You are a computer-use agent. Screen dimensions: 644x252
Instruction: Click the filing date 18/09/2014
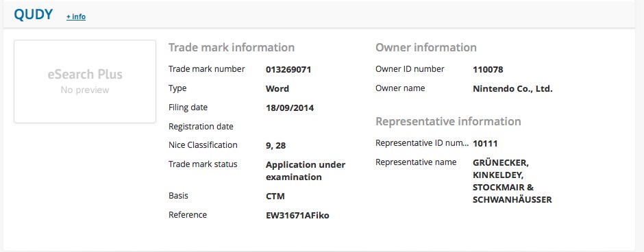coord(290,108)
